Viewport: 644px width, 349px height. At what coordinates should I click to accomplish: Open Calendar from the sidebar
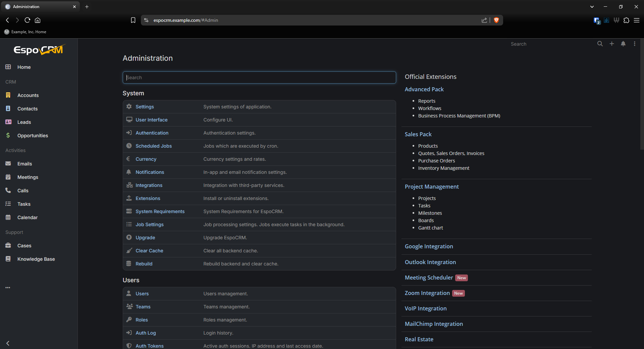coord(27,217)
